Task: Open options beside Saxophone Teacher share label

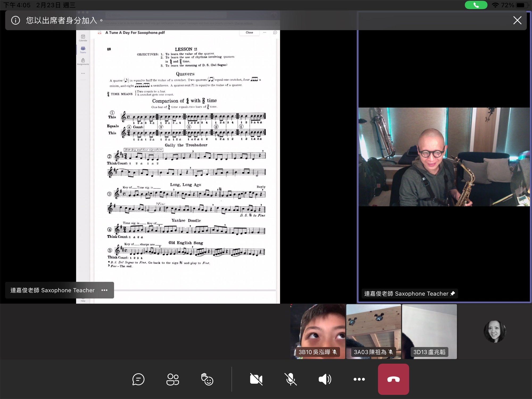Action: click(105, 290)
